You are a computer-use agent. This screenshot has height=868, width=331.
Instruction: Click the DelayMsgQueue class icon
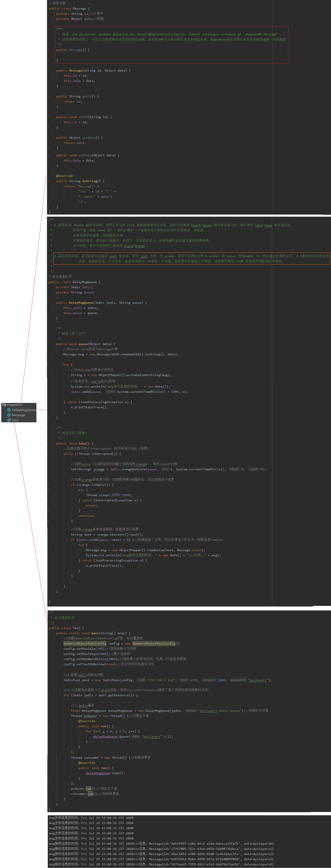[x=9, y=410]
